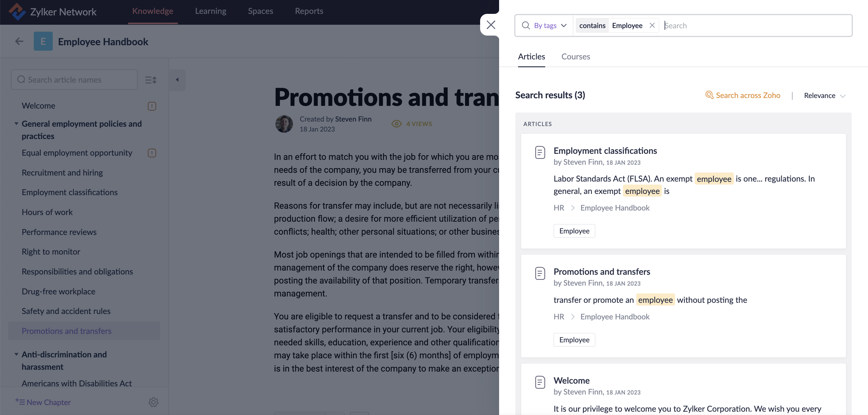The image size is (868, 415).
Task: Close the search panel with X button
Action: (491, 25)
